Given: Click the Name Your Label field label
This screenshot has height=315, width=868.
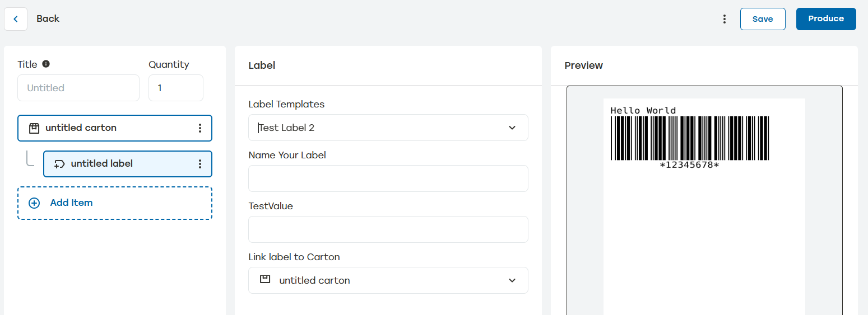Looking at the screenshot, I should click(287, 155).
